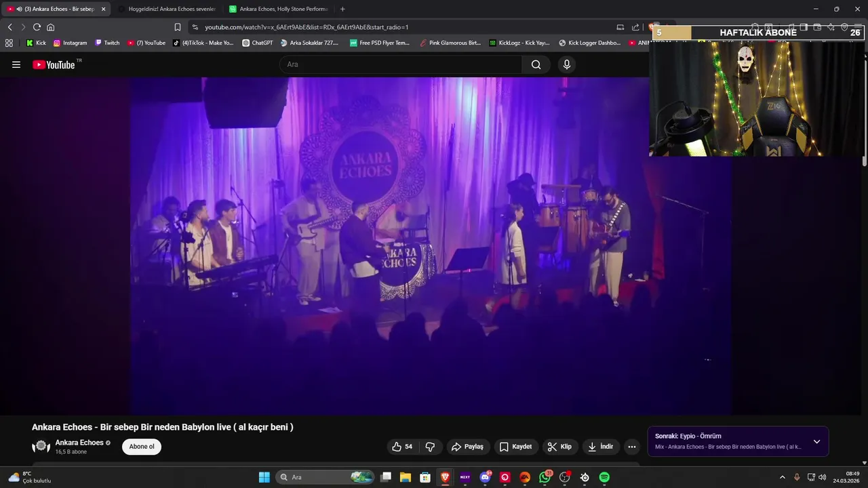Image resolution: width=868 pixels, height=488 pixels.
Task: Open the Arka Sokaklar 727 bookmark
Action: tap(309, 43)
